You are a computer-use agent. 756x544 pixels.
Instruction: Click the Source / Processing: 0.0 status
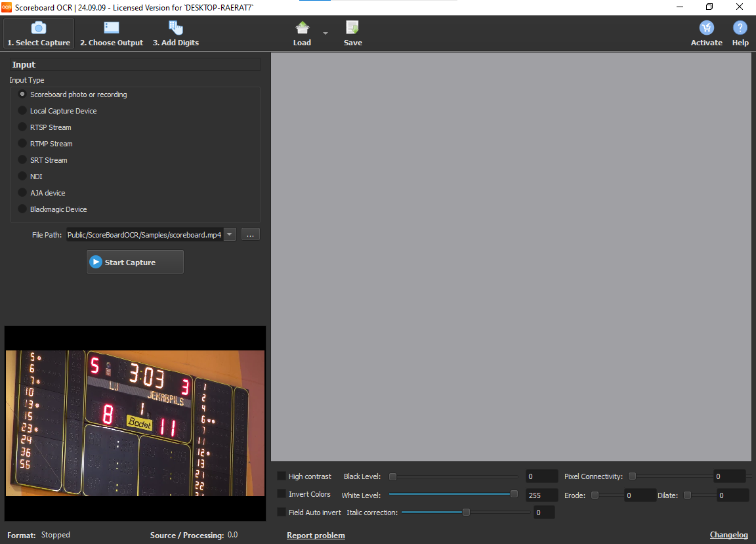click(x=194, y=535)
